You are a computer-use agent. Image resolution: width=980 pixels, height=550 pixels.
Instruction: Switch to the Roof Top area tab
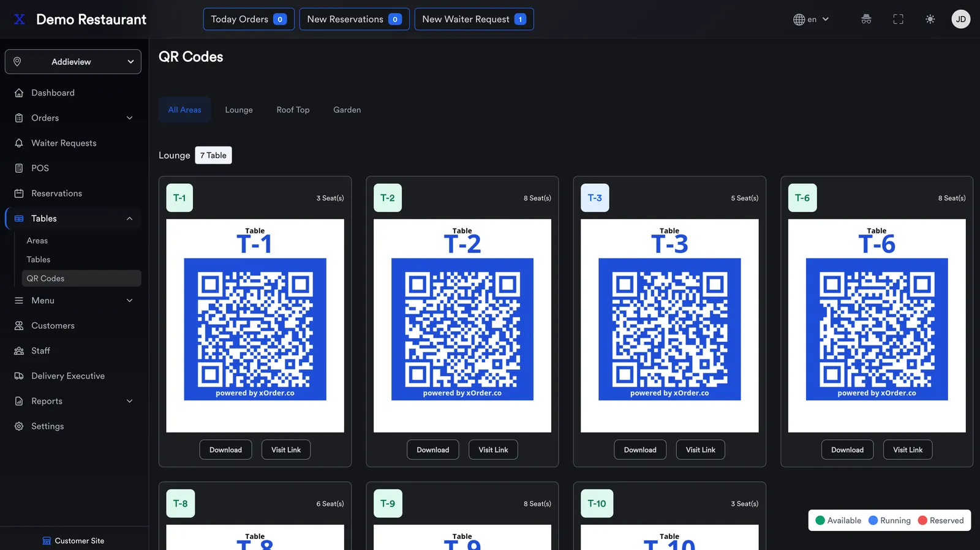click(293, 110)
